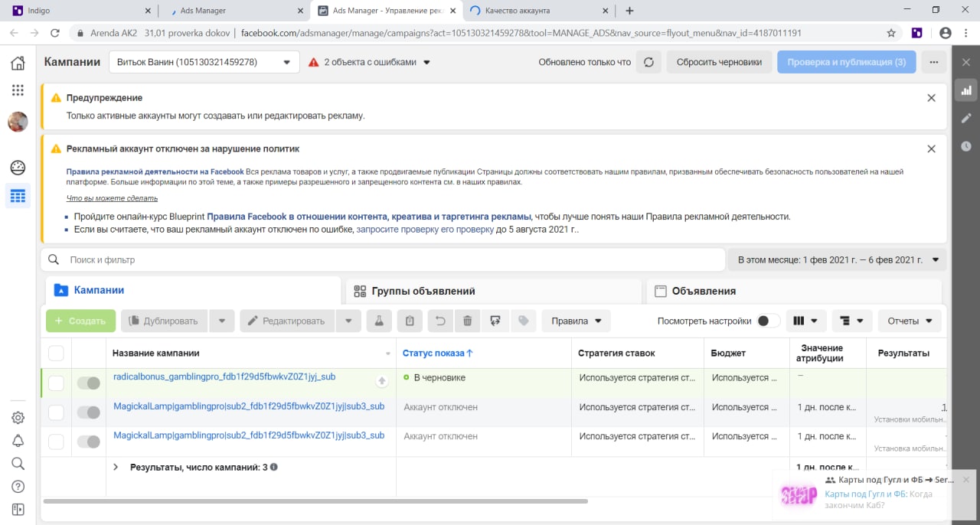980x525 pixels.
Task: Open 'запросите проверку его проверку' link
Action: point(425,229)
